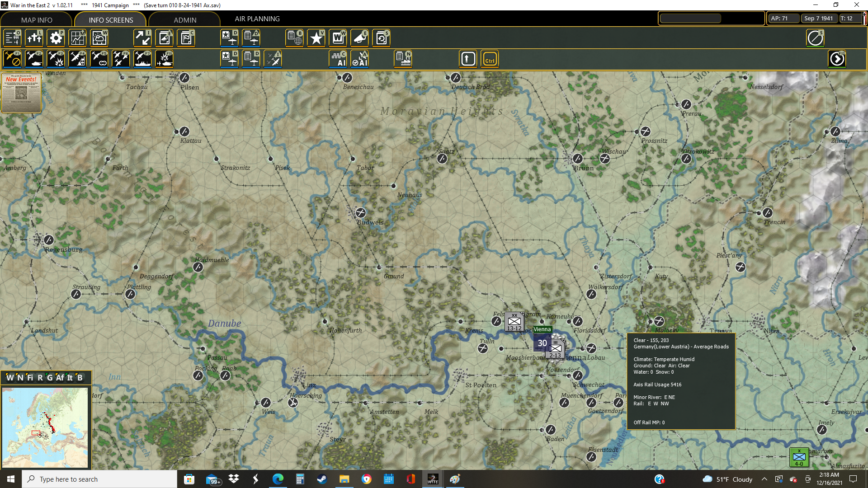The width and height of the screenshot is (868, 488).
Task: Select the F3 ground attack mission icon
Action: coord(56,59)
